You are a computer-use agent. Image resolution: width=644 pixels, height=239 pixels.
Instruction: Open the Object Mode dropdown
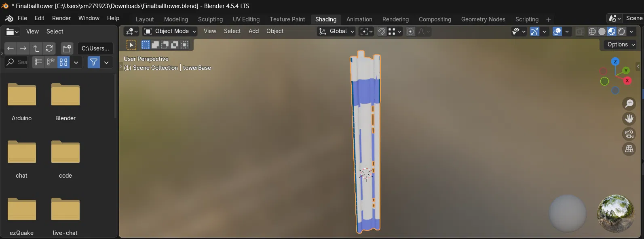pos(170,31)
